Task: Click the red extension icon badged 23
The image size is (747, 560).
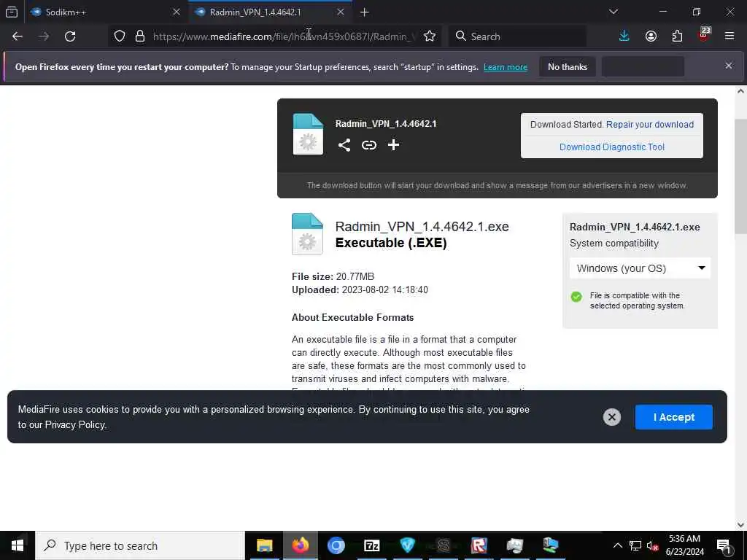Action: (704, 36)
